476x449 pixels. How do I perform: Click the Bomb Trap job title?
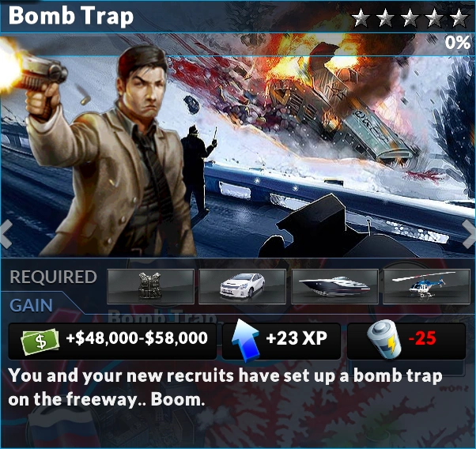point(71,17)
